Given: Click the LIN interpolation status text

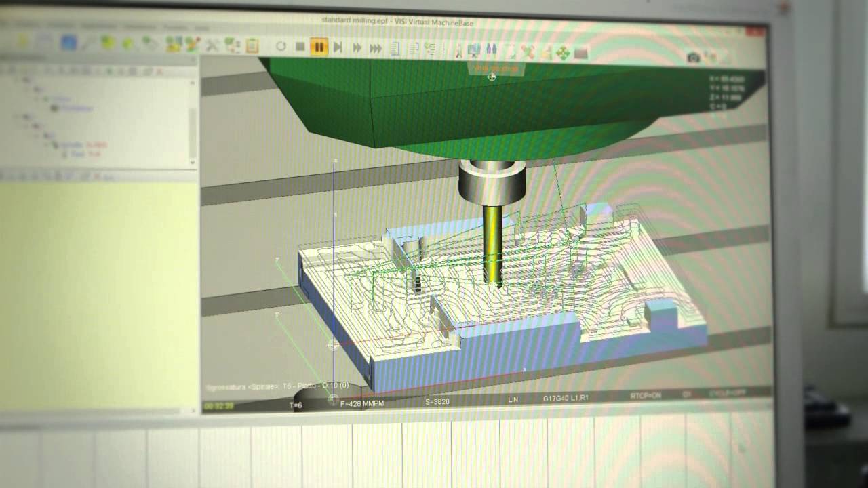Looking at the screenshot, I should click(513, 399).
